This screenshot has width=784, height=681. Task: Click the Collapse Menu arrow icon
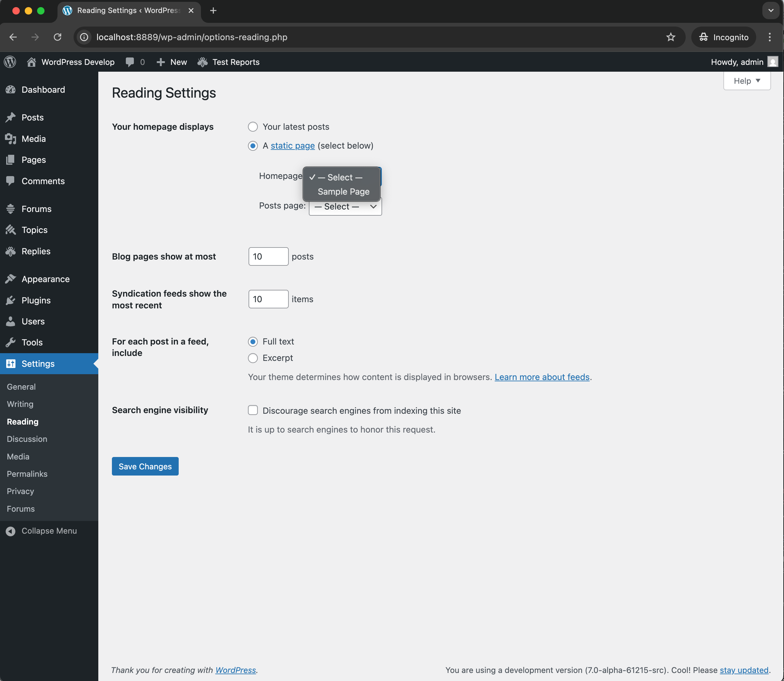point(11,531)
